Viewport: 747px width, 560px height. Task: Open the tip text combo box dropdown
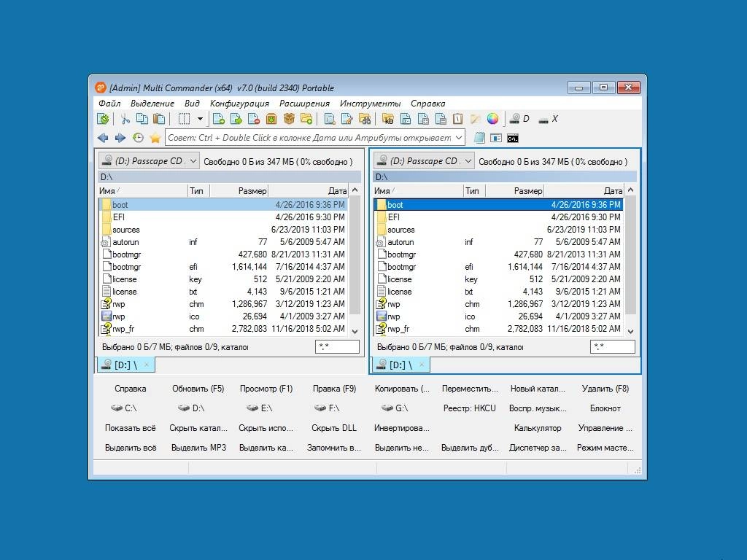click(458, 138)
